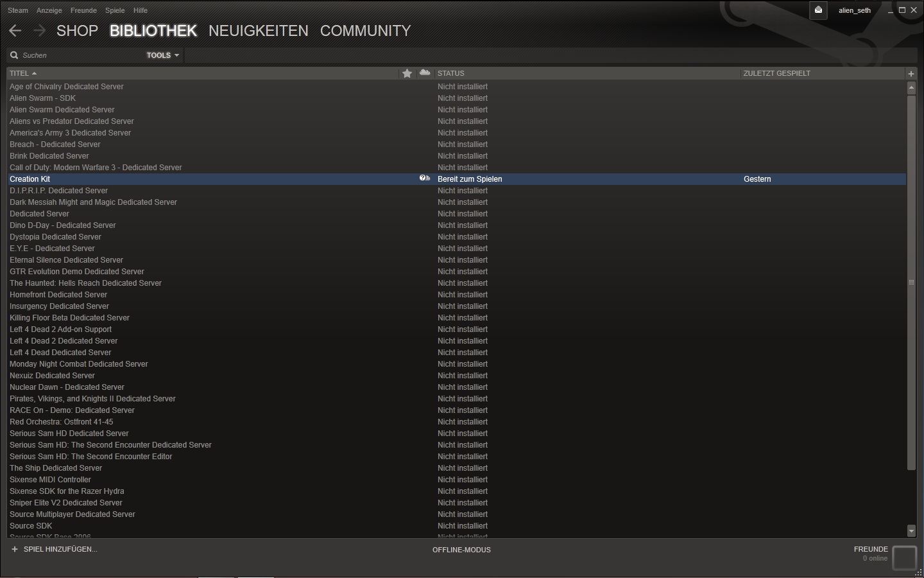
Task: Click the magnifier search icon
Action: pos(14,55)
